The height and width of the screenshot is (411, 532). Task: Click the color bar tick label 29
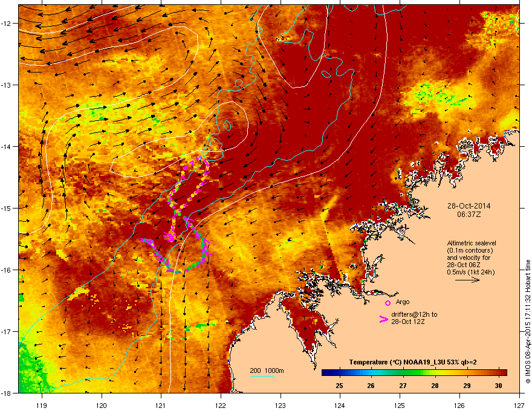coord(467,386)
